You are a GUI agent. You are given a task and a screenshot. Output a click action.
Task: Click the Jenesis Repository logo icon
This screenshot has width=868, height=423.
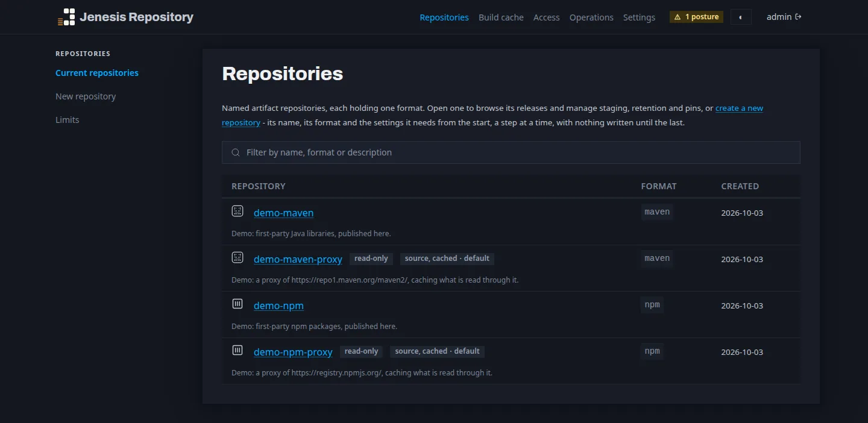click(x=66, y=17)
